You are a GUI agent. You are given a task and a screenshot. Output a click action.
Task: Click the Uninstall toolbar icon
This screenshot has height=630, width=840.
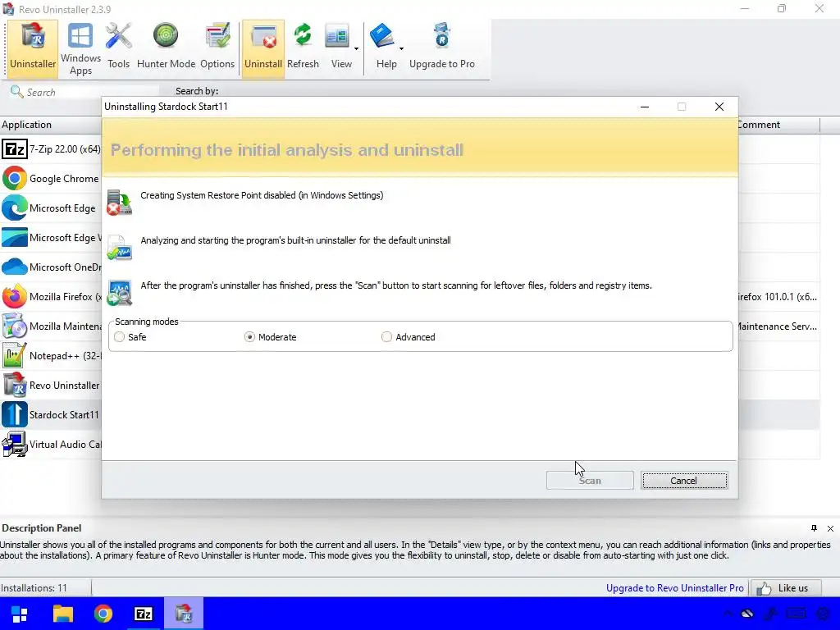[x=263, y=48]
